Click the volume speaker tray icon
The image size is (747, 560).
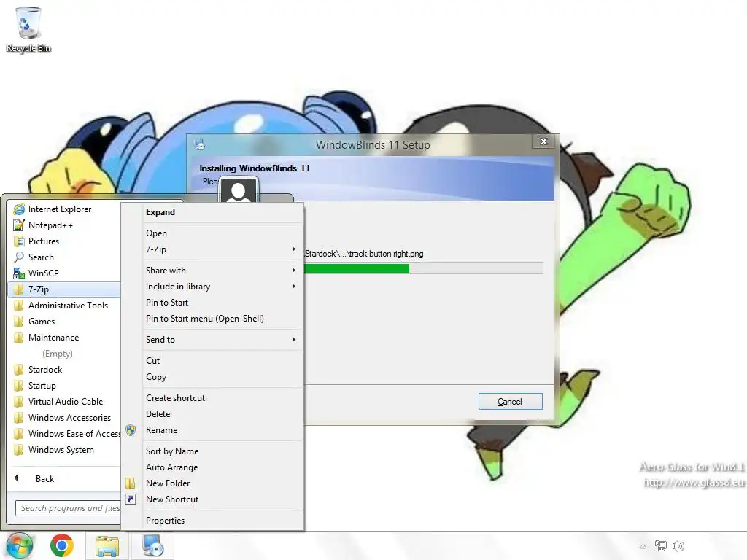pyautogui.click(x=678, y=545)
